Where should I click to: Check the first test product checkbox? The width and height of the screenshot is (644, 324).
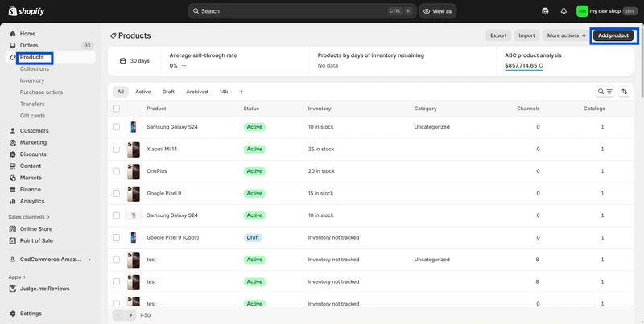pyautogui.click(x=116, y=260)
